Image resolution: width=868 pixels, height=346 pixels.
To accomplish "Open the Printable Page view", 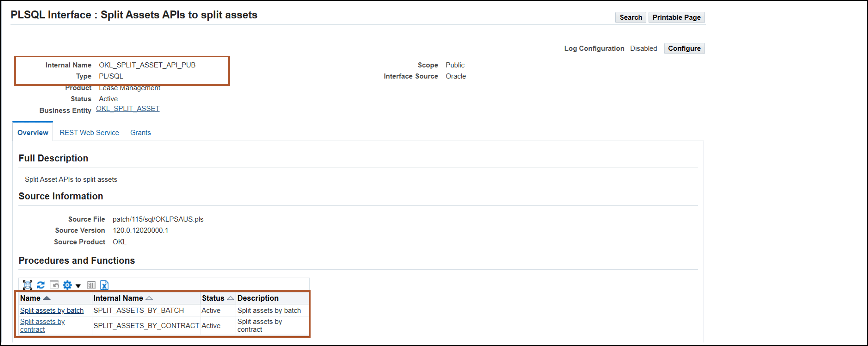I will (676, 17).
